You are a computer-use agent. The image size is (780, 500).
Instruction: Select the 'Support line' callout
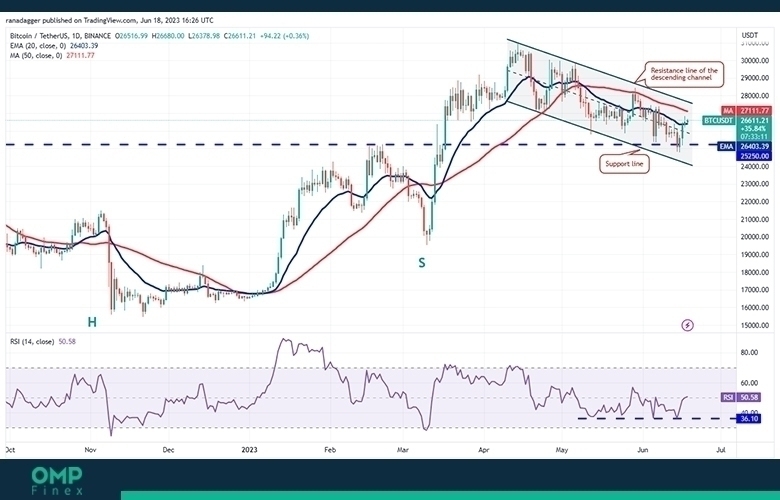[624, 164]
